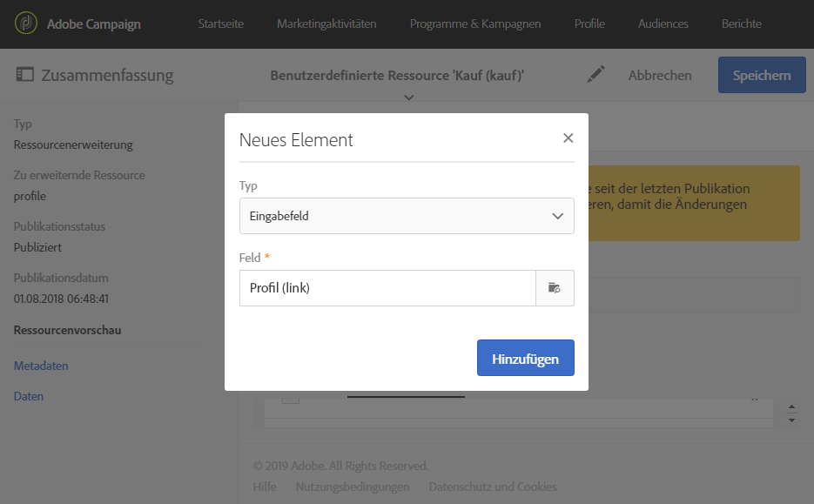Click the Zusammenfassung panel icon
814x504 pixels.
25,75
